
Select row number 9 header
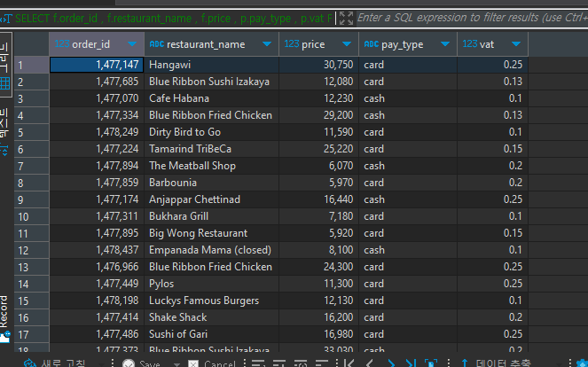(x=32, y=199)
